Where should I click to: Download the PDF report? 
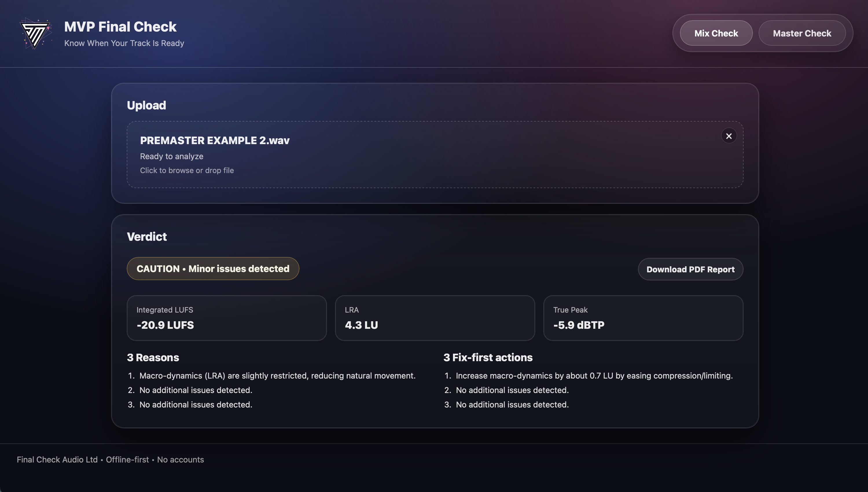(690, 269)
